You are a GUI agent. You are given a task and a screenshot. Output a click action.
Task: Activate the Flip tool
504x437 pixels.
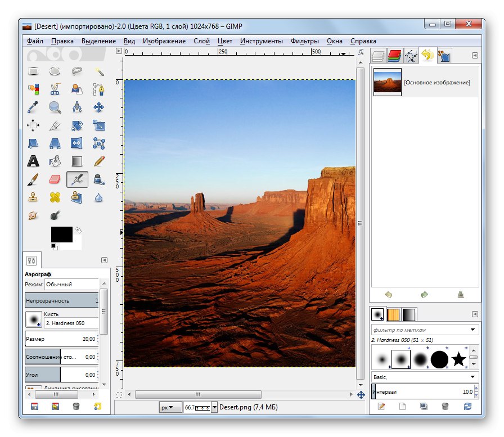click(77, 143)
